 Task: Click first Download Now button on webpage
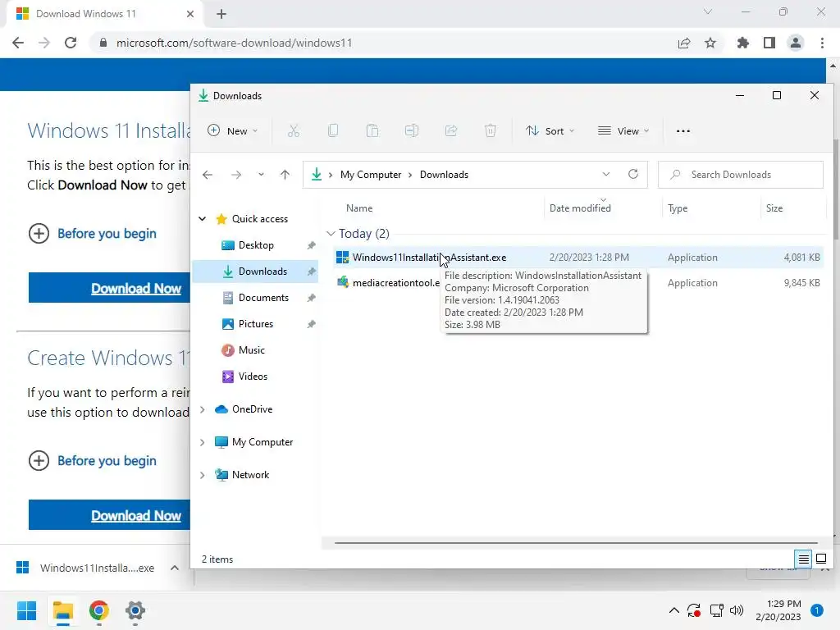click(110, 288)
